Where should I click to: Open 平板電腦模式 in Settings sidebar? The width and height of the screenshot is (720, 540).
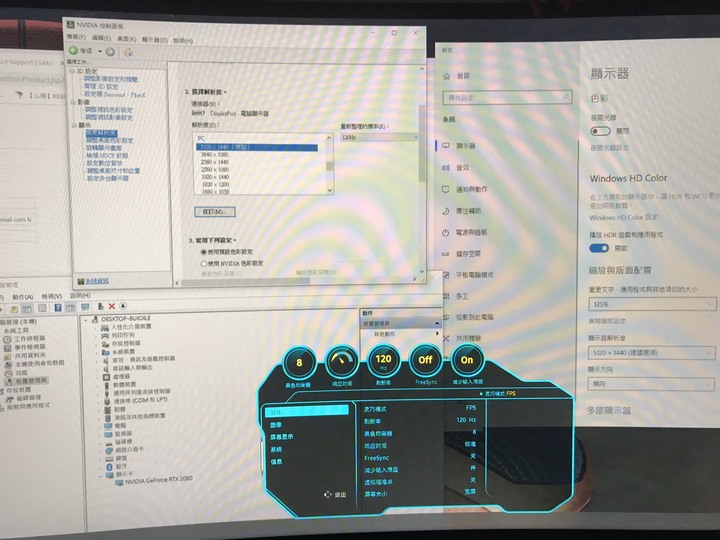474,275
